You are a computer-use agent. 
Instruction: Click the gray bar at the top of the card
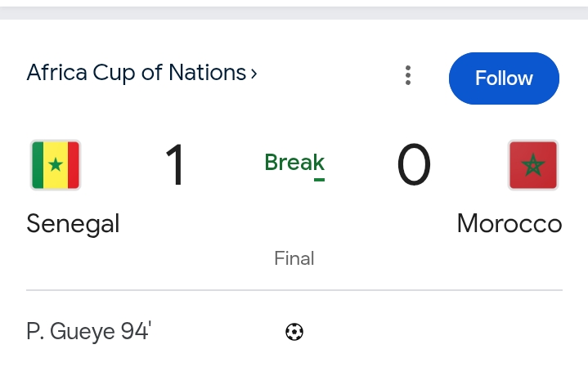point(294,11)
